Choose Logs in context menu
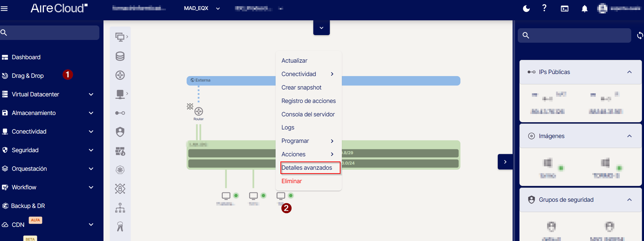 pyautogui.click(x=288, y=127)
